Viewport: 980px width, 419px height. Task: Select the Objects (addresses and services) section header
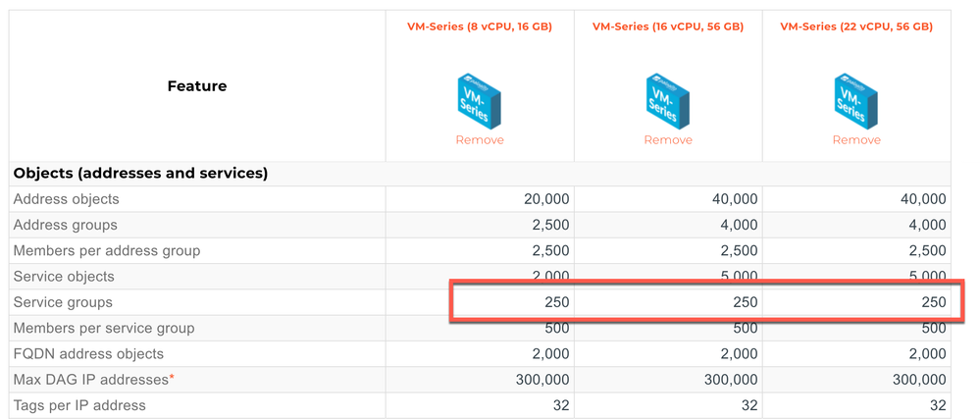(141, 174)
